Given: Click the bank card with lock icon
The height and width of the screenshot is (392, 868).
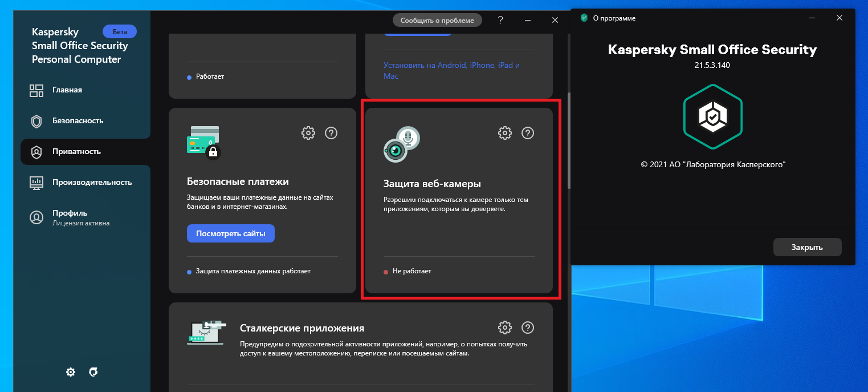Looking at the screenshot, I should tap(203, 143).
